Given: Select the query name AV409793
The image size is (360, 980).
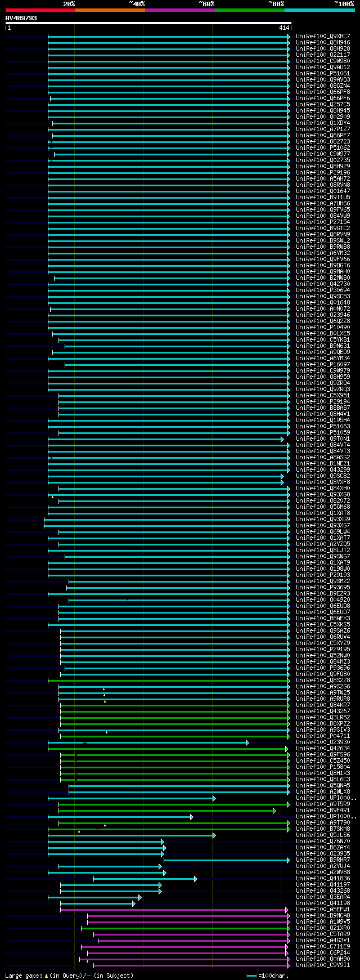Looking at the screenshot, I should [21, 18].
